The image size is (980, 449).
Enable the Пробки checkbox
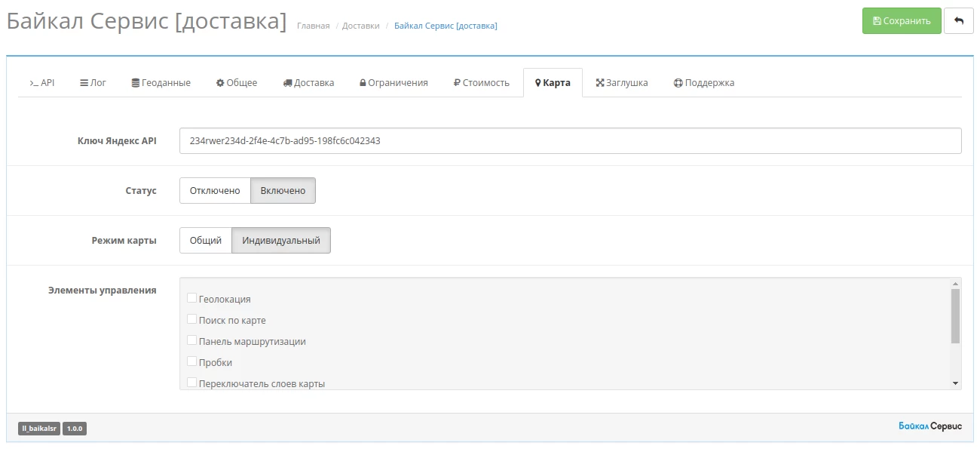(191, 362)
